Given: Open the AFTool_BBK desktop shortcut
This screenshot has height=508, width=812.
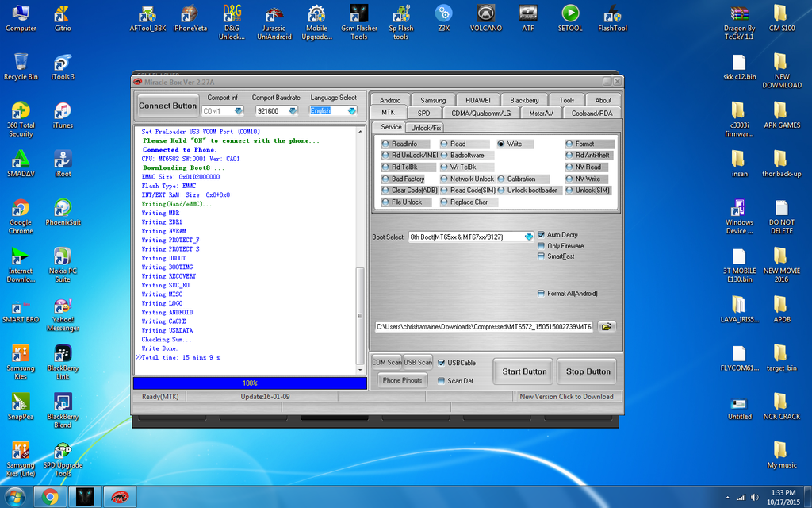Looking at the screenshot, I should [x=147, y=19].
